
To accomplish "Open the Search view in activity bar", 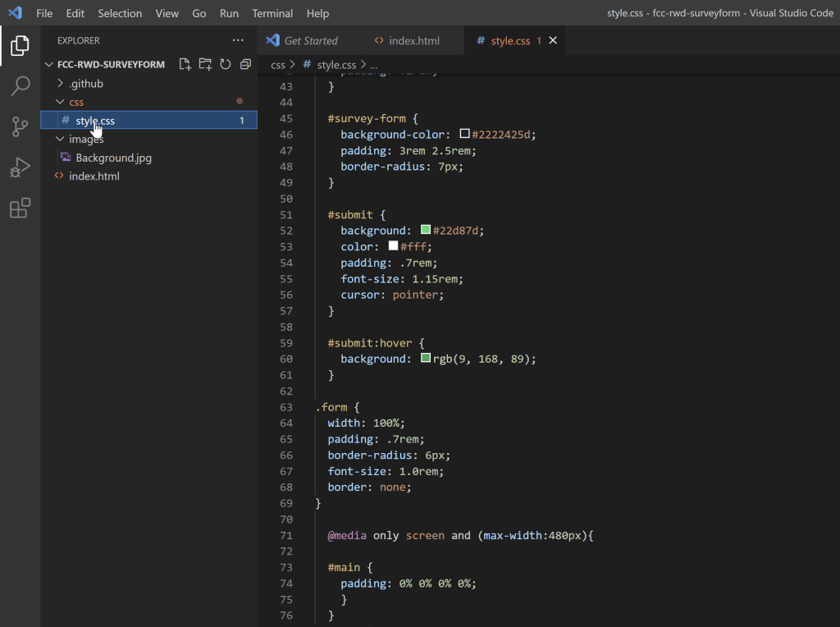I will tap(20, 85).
